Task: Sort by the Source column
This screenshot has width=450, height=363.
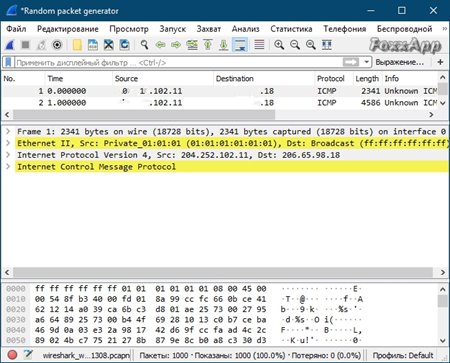Action: coord(163,79)
